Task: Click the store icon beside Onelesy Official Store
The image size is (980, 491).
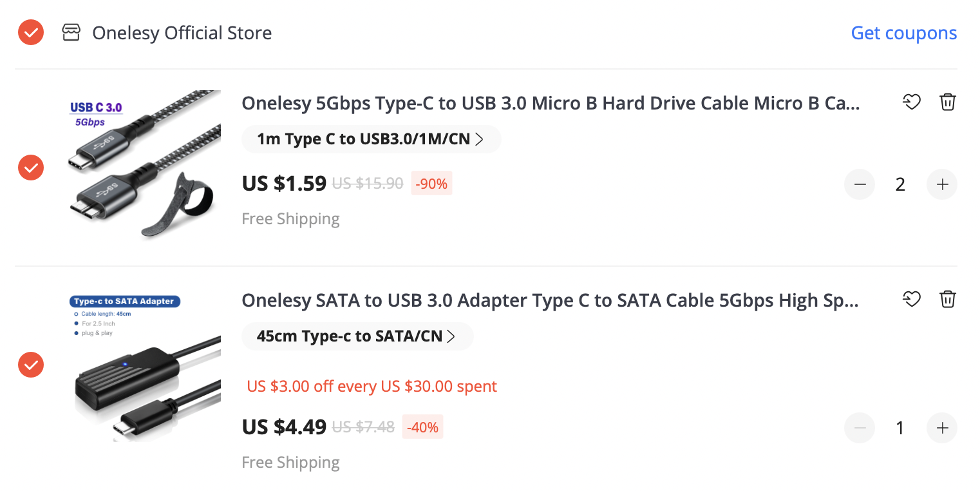Action: click(71, 33)
